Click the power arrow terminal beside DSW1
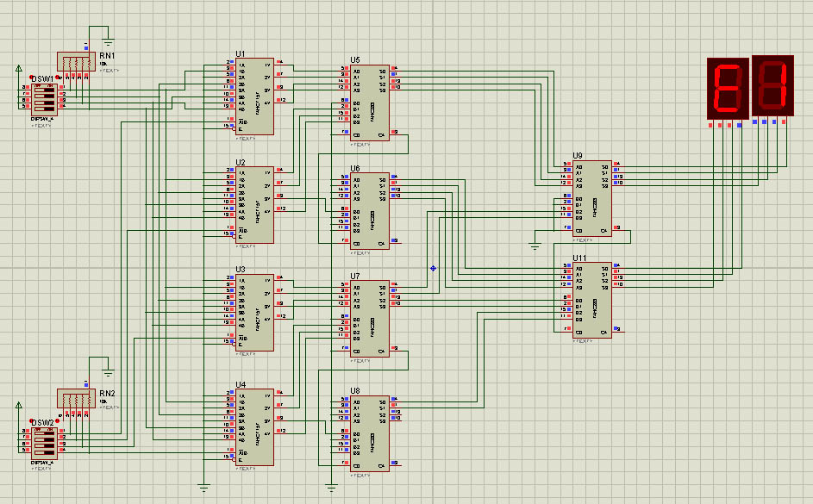Screen dimensions: 813x504 pos(19,69)
